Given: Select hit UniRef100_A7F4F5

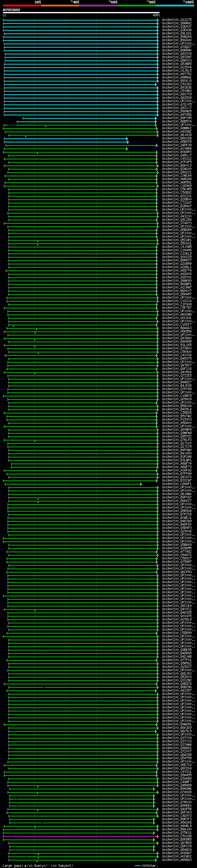Looking at the screenshot, I should coord(177,162).
